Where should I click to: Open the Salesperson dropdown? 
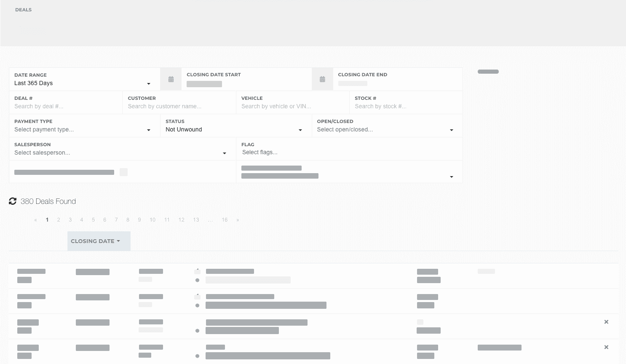coord(120,153)
